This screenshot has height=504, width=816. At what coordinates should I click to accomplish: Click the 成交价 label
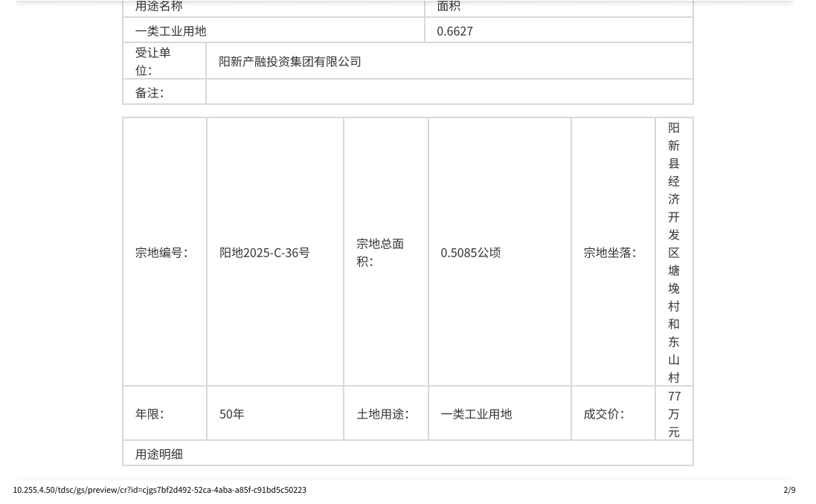[603, 414]
